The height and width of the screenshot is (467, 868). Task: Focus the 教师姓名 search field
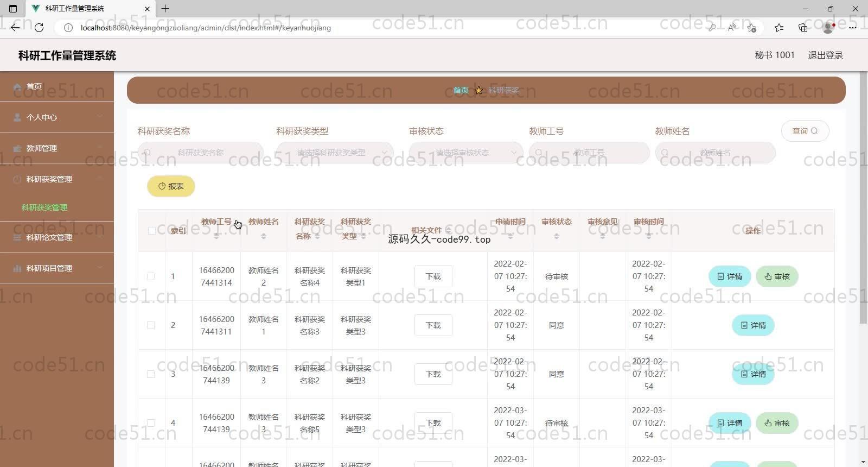[x=715, y=153]
